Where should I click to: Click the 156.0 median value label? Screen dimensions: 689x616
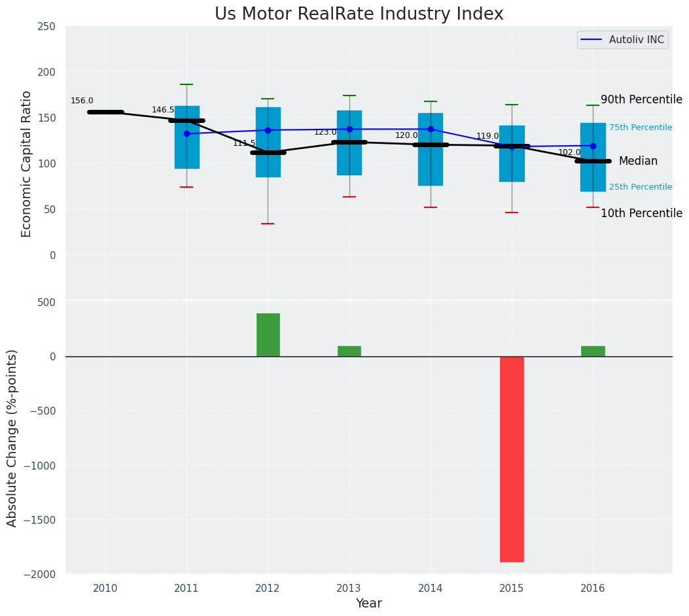(x=82, y=101)
